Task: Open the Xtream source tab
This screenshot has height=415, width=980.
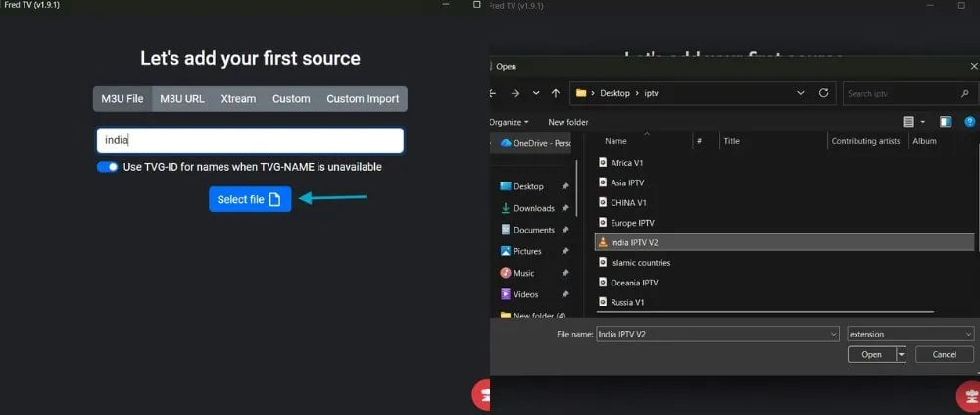Action: pyautogui.click(x=238, y=99)
